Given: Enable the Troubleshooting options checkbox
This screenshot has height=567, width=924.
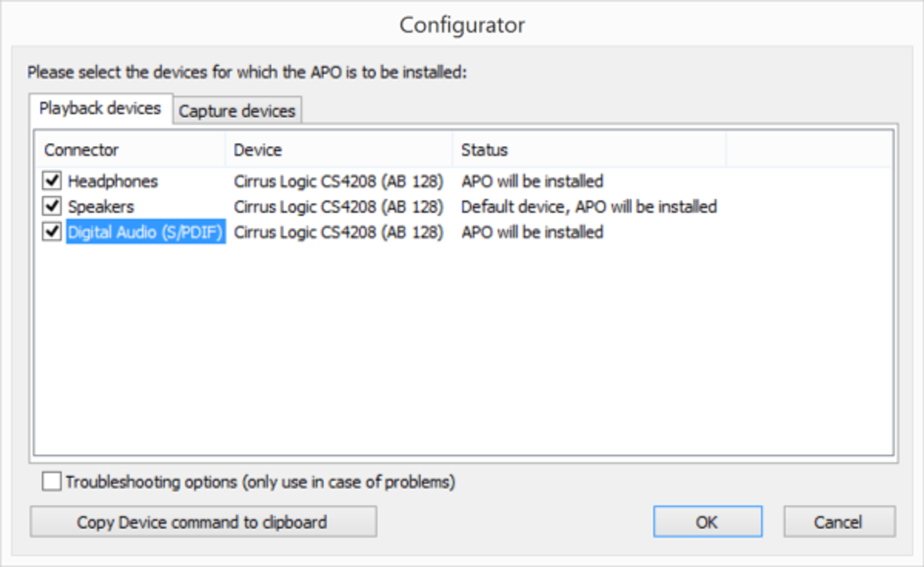Looking at the screenshot, I should [x=51, y=481].
